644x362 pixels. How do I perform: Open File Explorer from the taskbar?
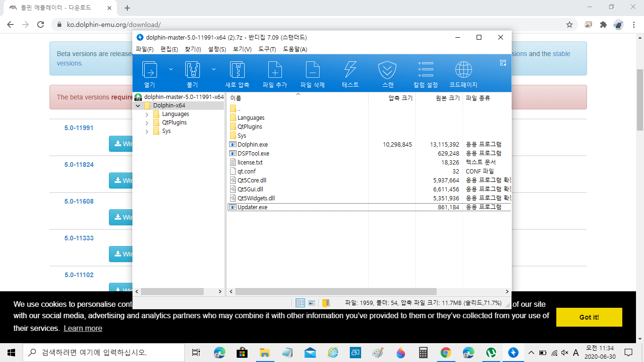pos(264,352)
